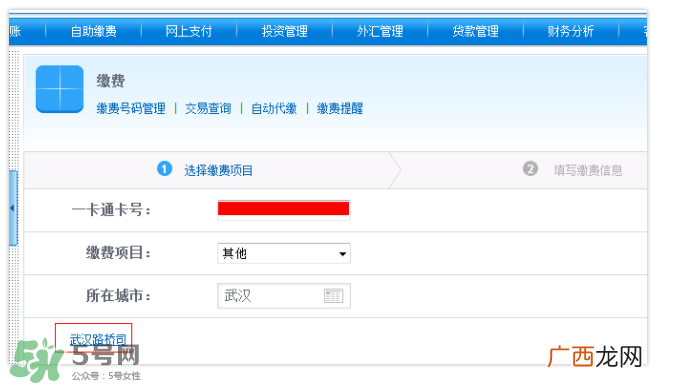Expand the 缴费项目 dropdown showing 其他
Image resolution: width=677 pixels, height=385 pixels.
coord(284,253)
